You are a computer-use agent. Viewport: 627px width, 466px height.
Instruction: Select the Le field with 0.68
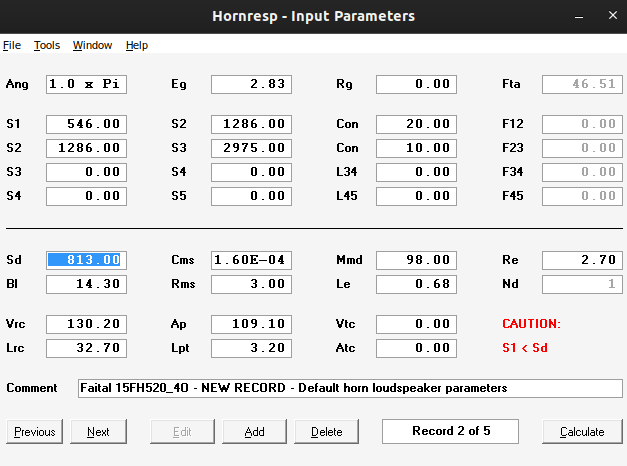416,284
